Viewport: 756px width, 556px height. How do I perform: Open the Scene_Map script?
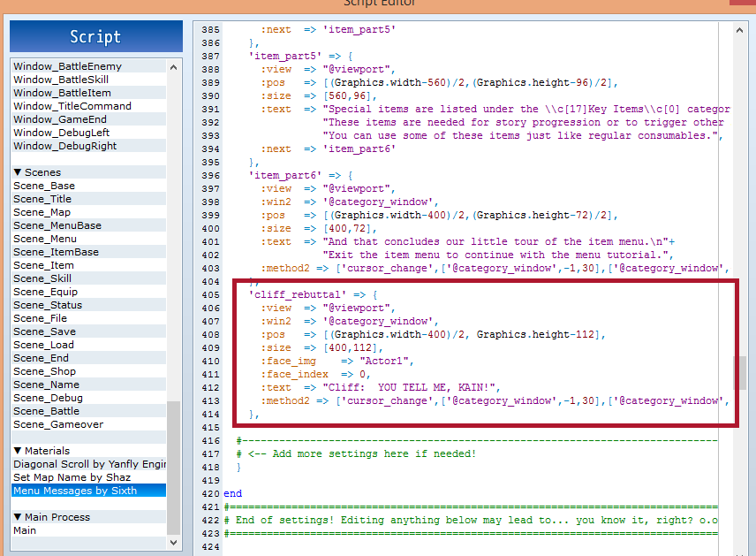(x=88, y=212)
